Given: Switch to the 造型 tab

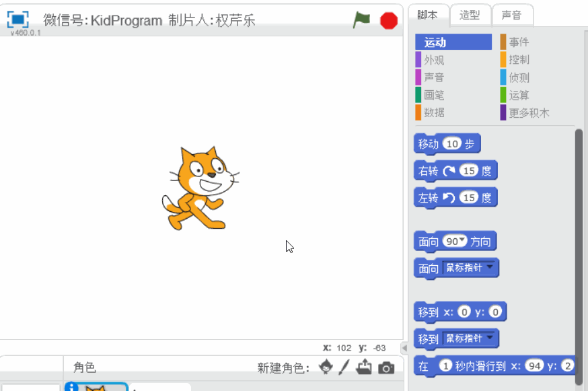Looking at the screenshot, I should (470, 15).
